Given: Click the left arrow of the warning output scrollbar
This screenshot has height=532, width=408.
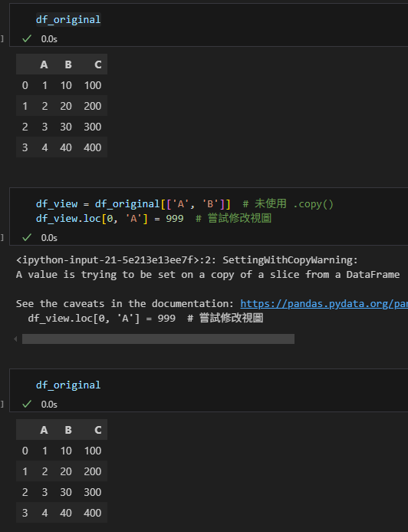Looking at the screenshot, I should point(15,339).
